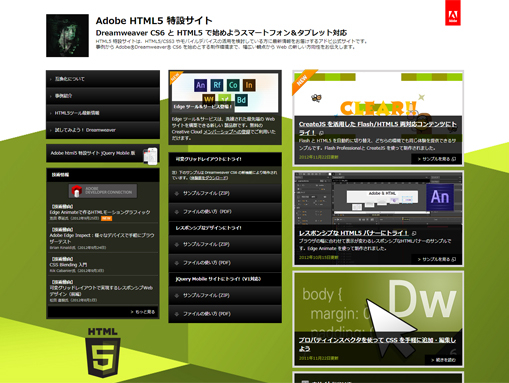The image size is (509, 383).
Task: Open the 事例紹介 navigation item
Action: click(x=103, y=96)
